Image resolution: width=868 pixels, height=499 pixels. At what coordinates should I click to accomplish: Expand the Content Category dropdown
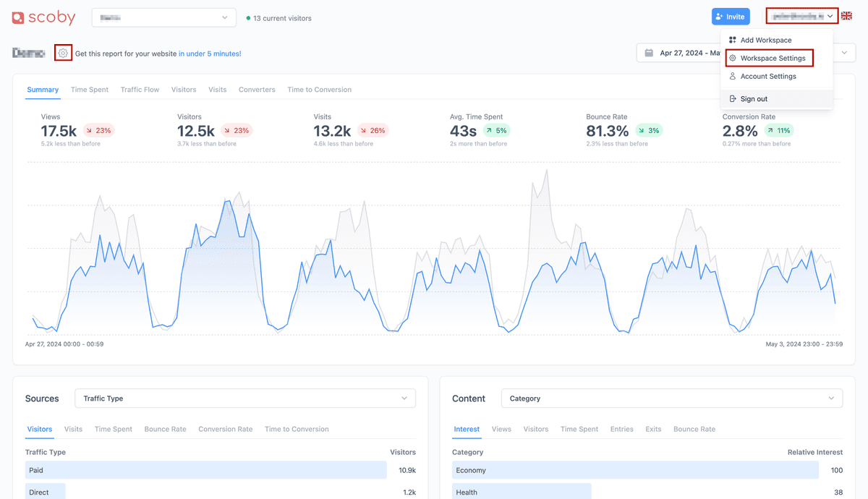pyautogui.click(x=672, y=398)
